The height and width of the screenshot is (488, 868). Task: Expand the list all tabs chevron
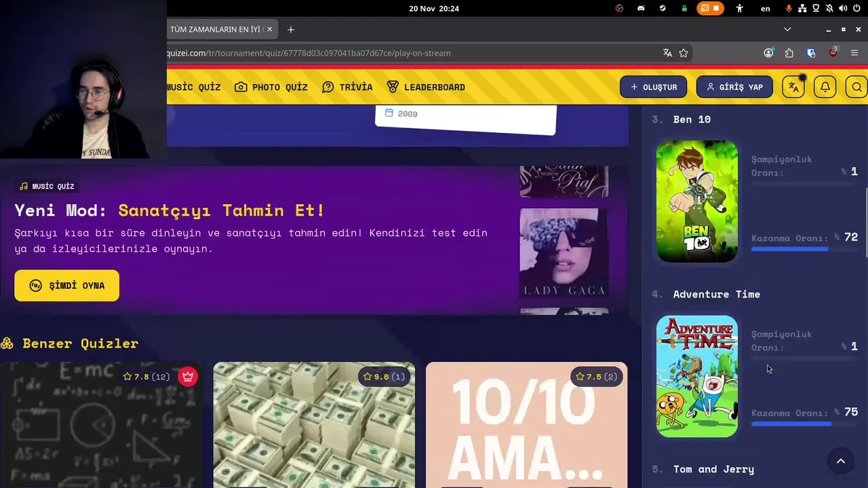tap(787, 29)
